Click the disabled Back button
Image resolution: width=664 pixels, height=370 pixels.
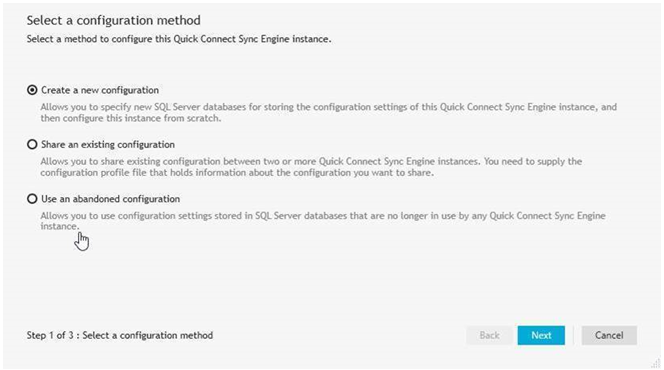[x=489, y=335]
